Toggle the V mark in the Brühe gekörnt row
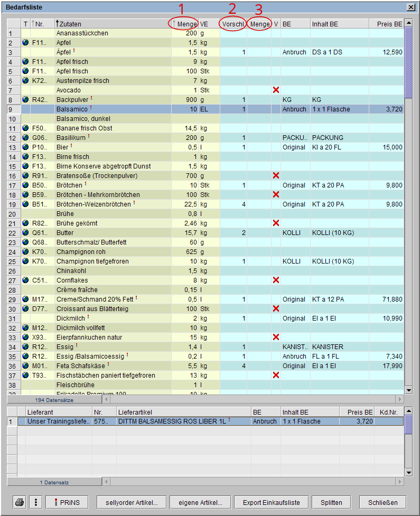This screenshot has width=420, height=516. 276,223
